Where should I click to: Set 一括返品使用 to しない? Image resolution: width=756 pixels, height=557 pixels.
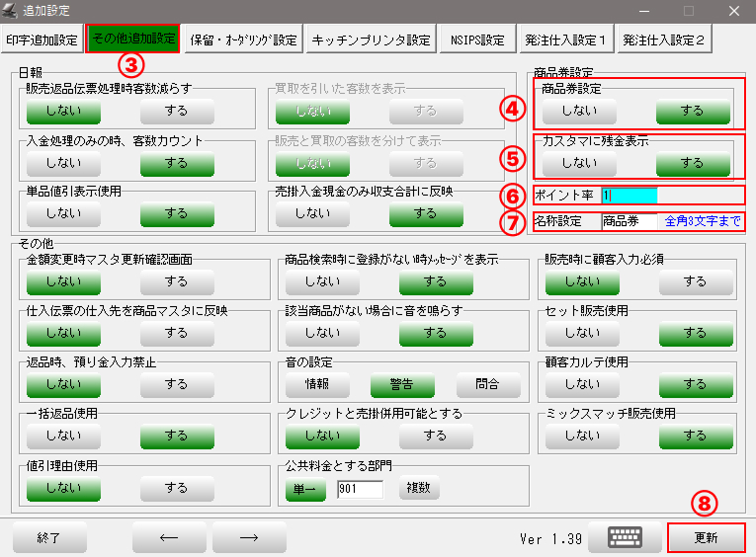63,435
